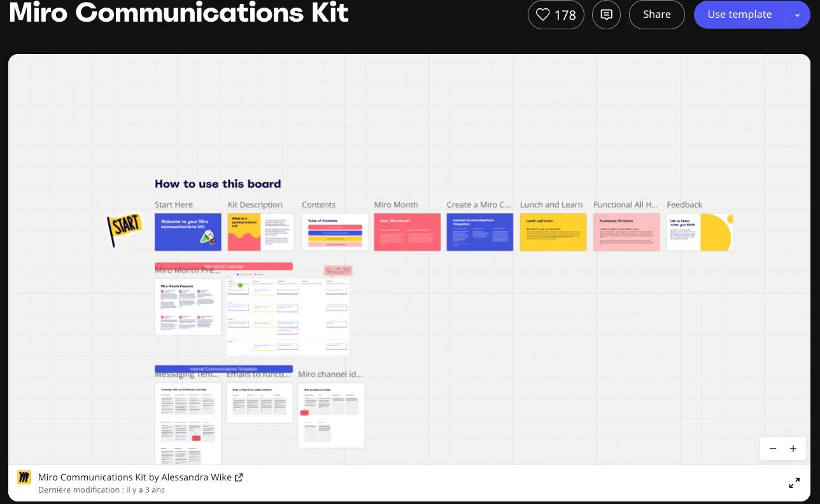Click the Miro Month Calendar red banner
Viewport: 820px width, 504px height.
(x=223, y=266)
